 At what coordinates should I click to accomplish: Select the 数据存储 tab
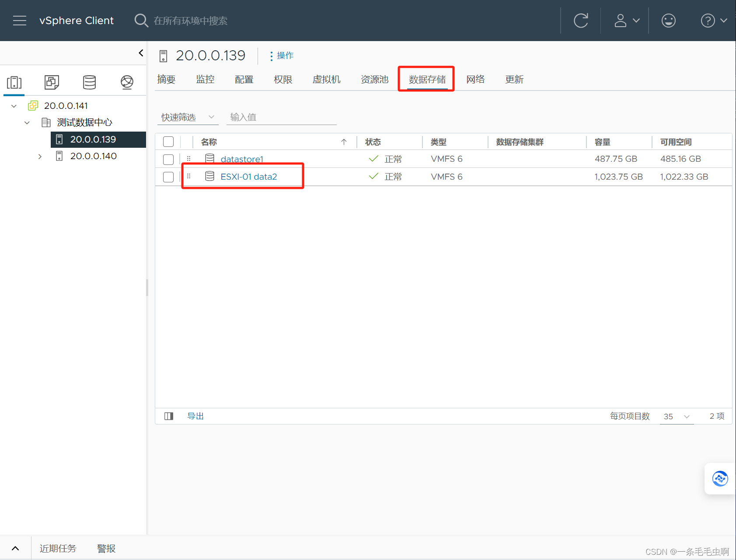(x=427, y=79)
